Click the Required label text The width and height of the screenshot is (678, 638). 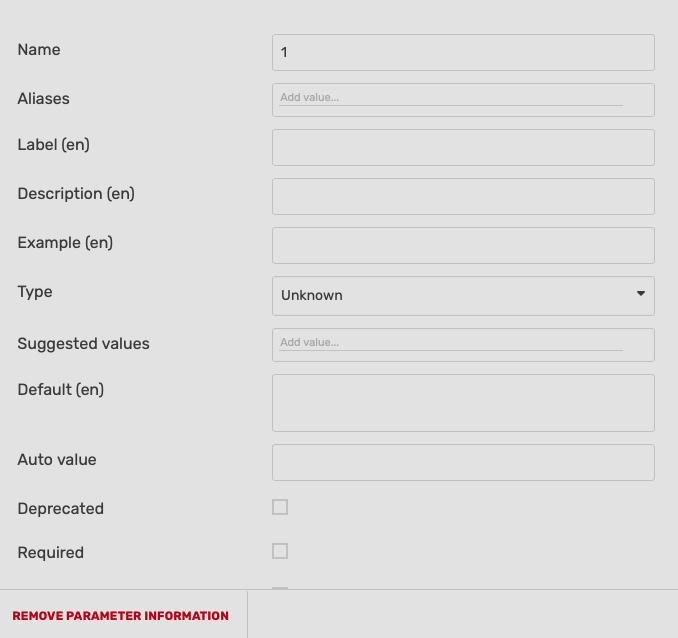[x=51, y=553]
